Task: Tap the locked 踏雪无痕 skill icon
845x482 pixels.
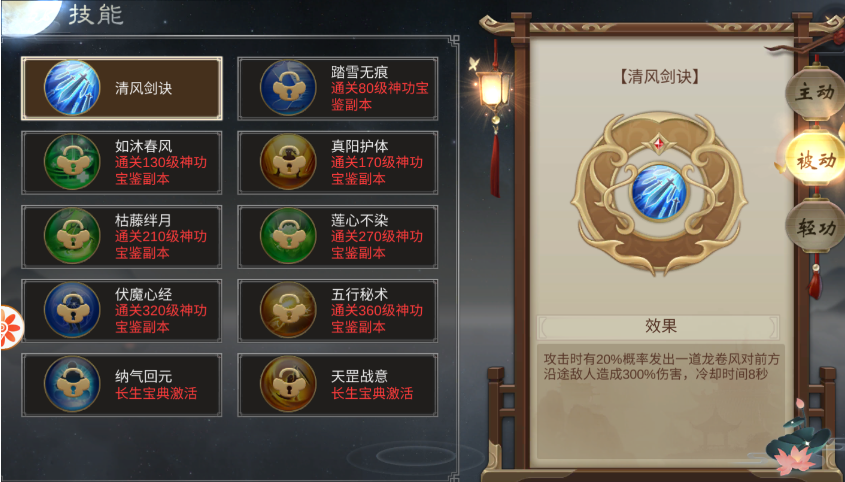Action: click(x=288, y=88)
